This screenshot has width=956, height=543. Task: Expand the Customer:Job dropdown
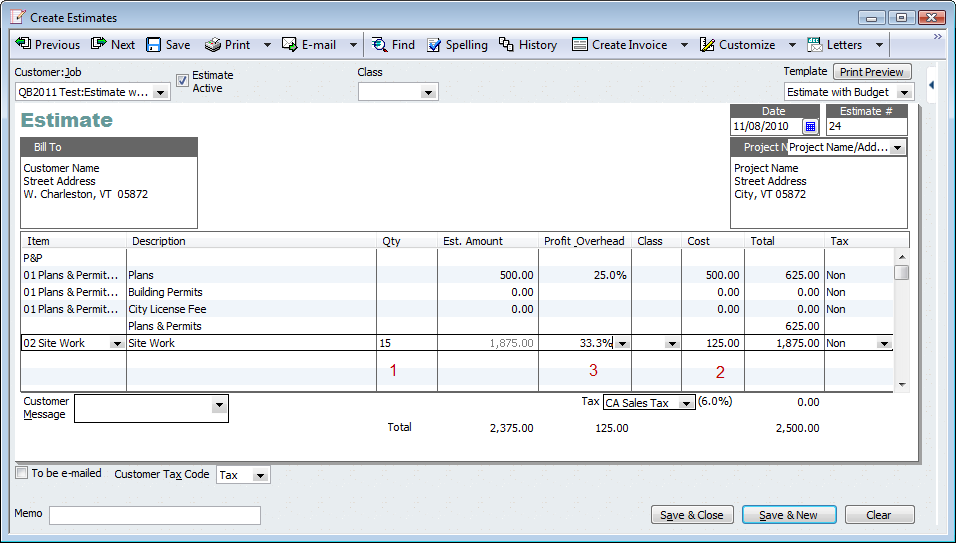[161, 93]
